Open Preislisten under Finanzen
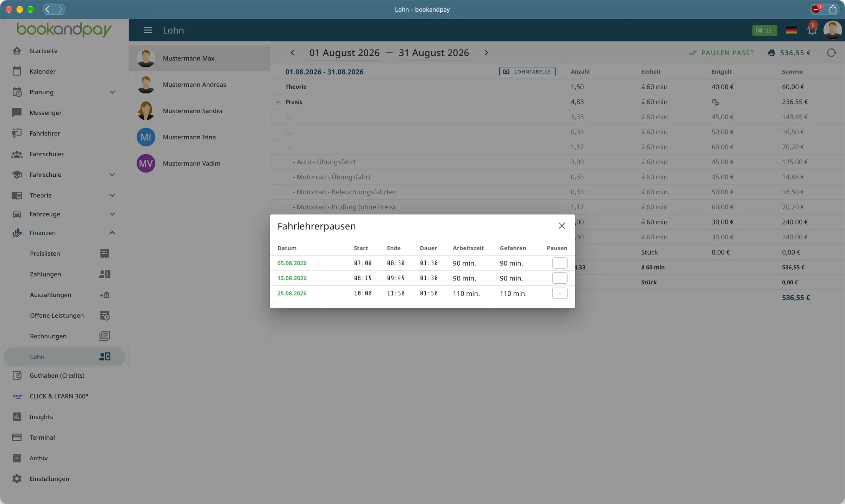This screenshot has width=845, height=504. [64, 253]
